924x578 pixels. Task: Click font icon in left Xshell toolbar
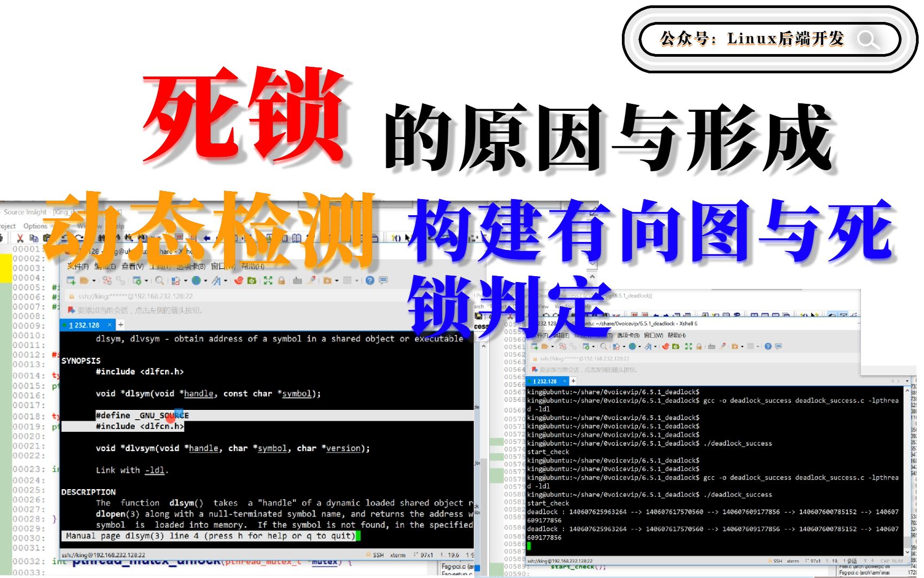click(216, 280)
